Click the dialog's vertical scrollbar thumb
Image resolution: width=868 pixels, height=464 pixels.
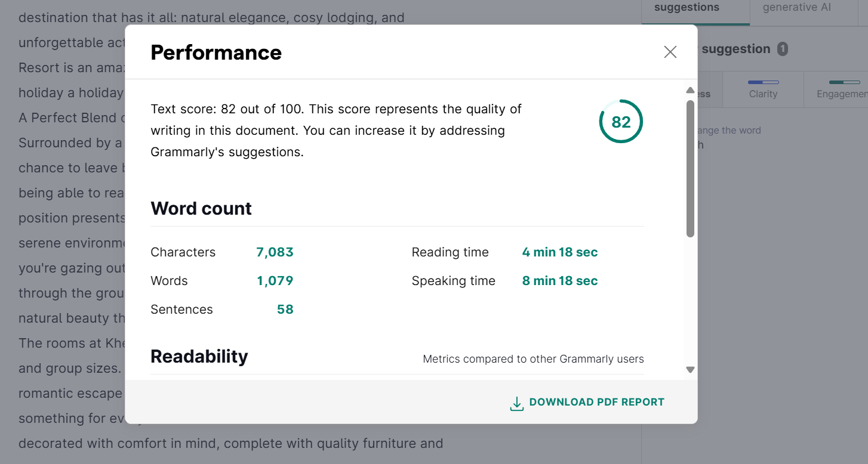pyautogui.click(x=690, y=169)
